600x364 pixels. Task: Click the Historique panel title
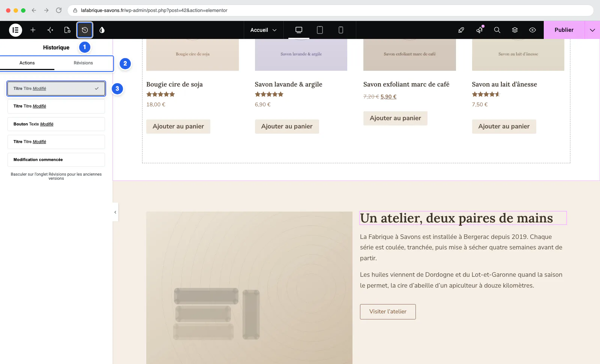[x=56, y=48]
